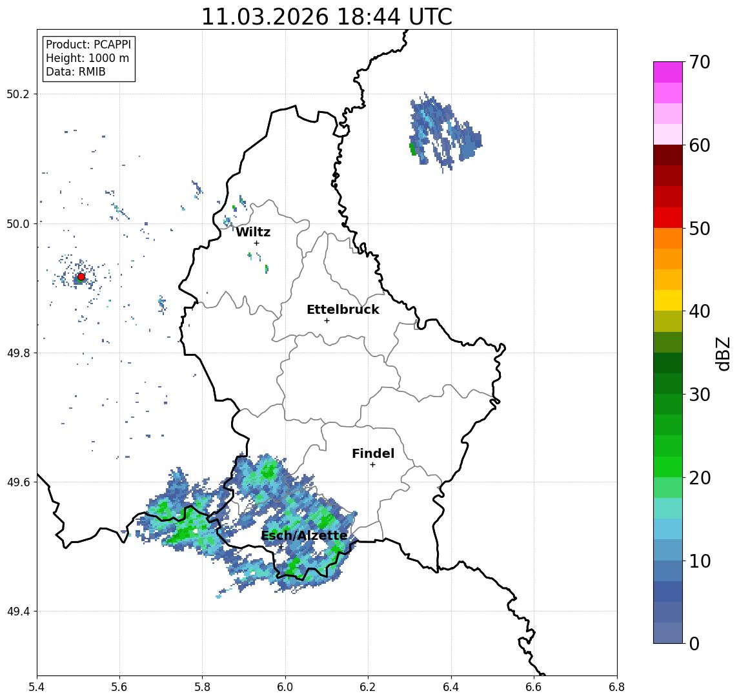The image size is (739, 700).
Task: Select the Findel city label
Action: point(373,453)
